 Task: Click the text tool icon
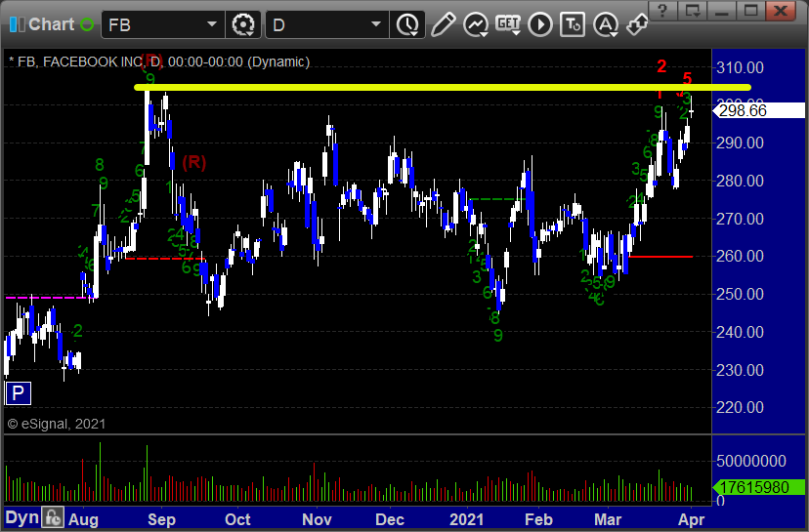[x=573, y=24]
